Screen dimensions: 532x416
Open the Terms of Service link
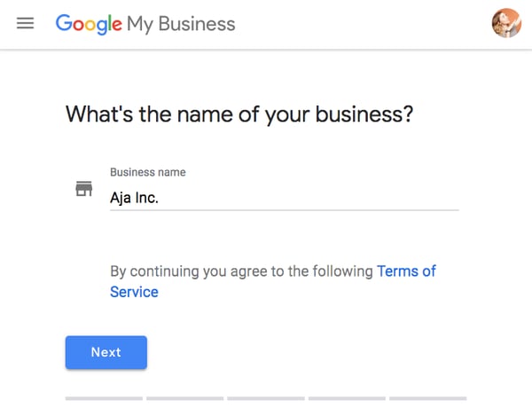tap(406, 271)
